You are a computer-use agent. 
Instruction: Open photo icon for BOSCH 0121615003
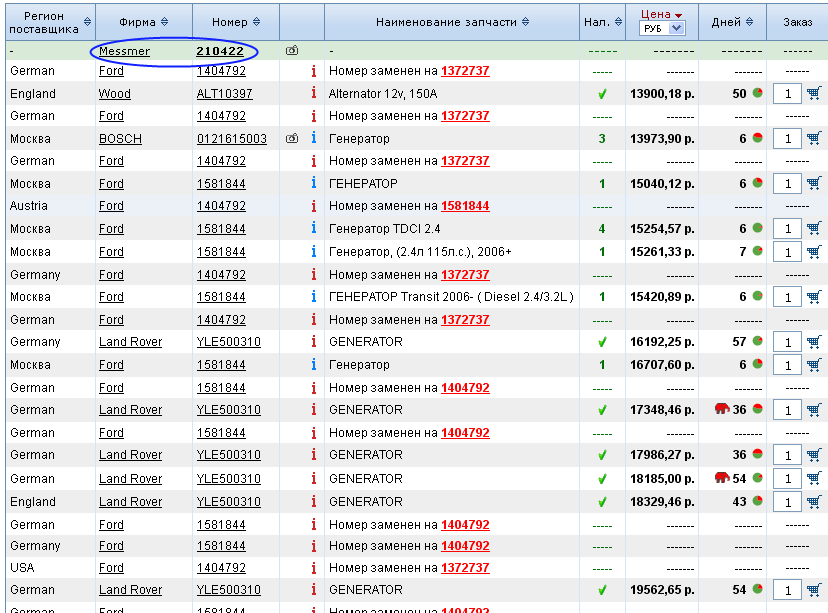coord(292,138)
